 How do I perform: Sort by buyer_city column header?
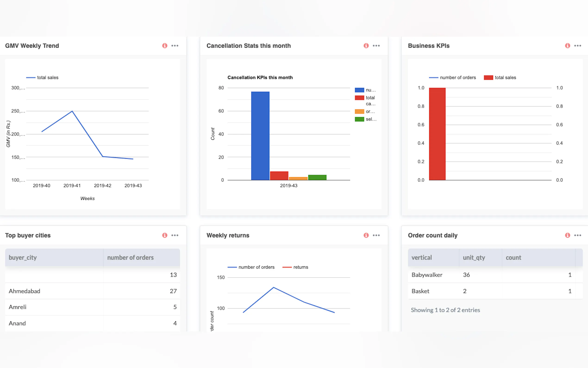pyautogui.click(x=23, y=257)
